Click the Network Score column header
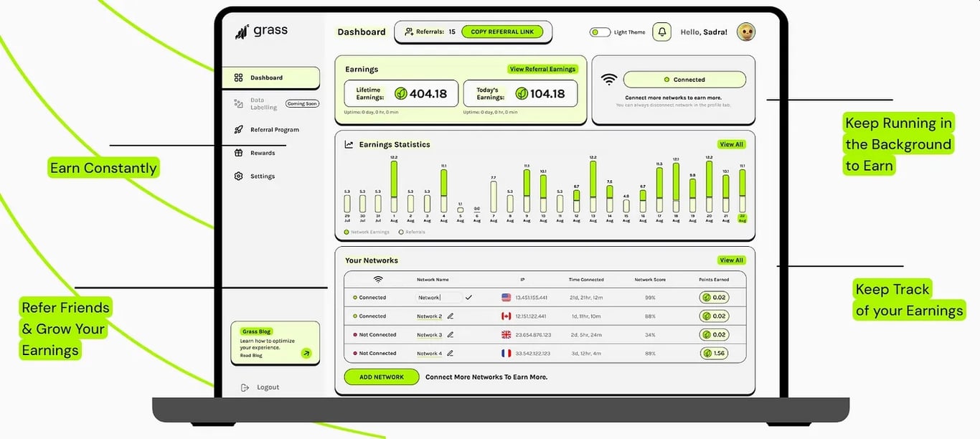Viewport: 980px width, 439px height. point(650,279)
